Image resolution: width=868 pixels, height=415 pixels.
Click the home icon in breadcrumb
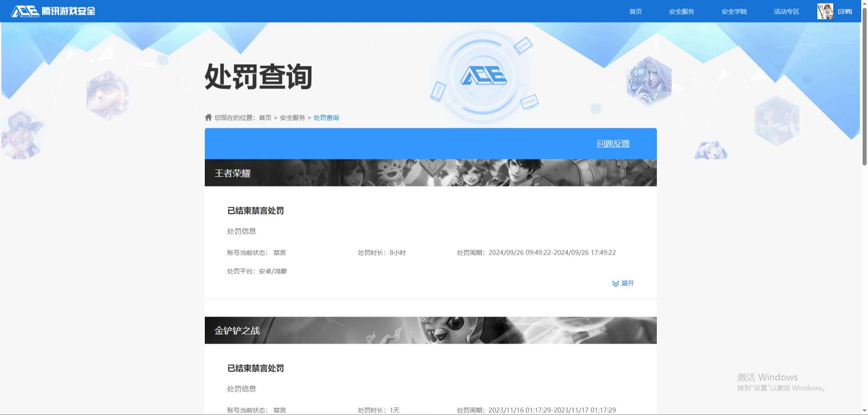[x=208, y=117]
